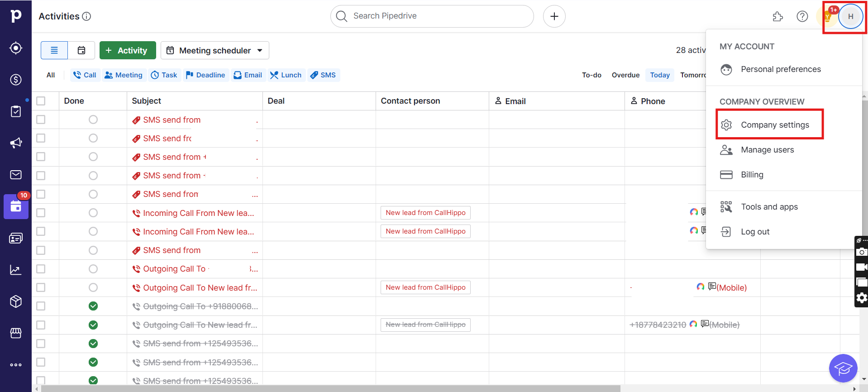
Task: Click the Activities info icon
Action: pos(86,16)
